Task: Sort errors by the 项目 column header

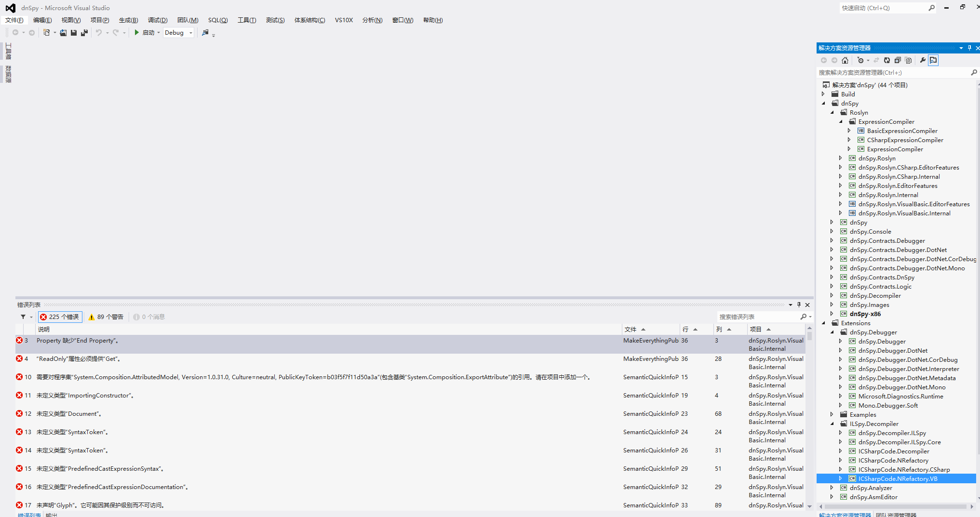Action: [776, 329]
